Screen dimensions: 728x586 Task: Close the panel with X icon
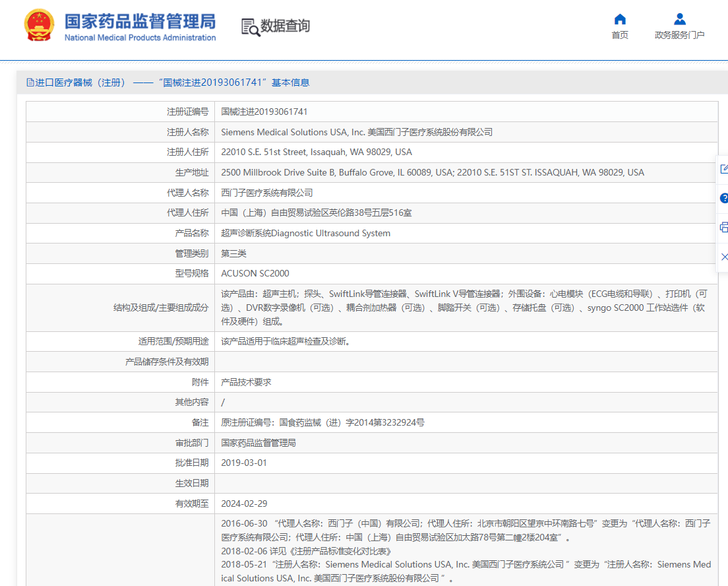pyautogui.click(x=724, y=257)
